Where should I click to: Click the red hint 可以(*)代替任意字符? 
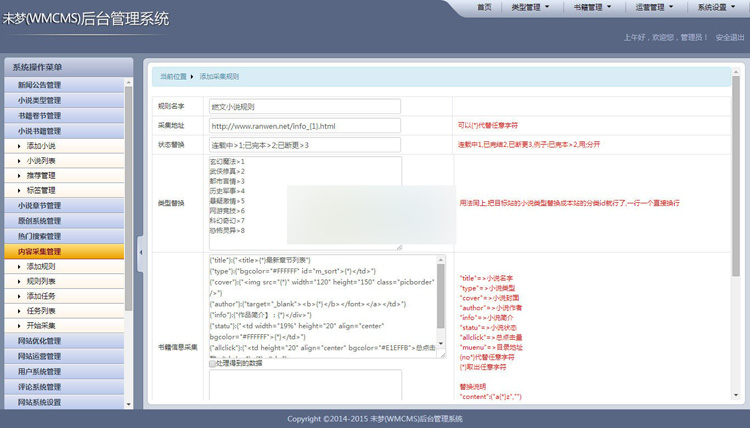coord(487,125)
